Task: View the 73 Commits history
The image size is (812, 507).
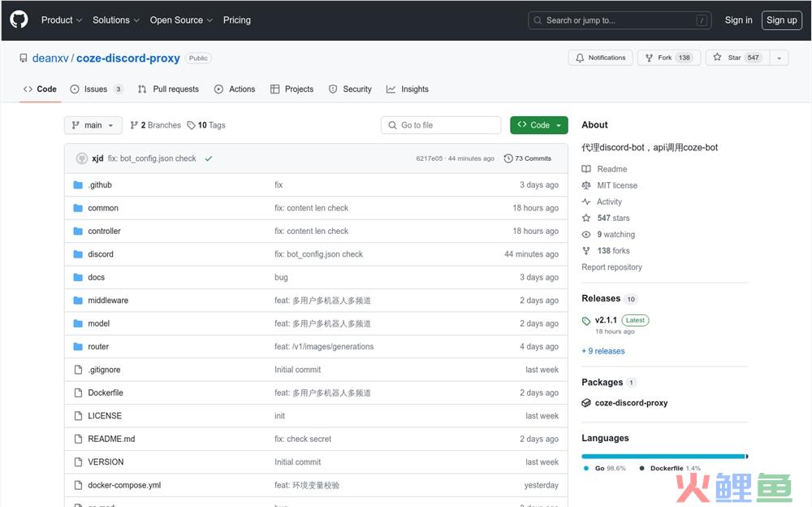Action: pyautogui.click(x=527, y=158)
